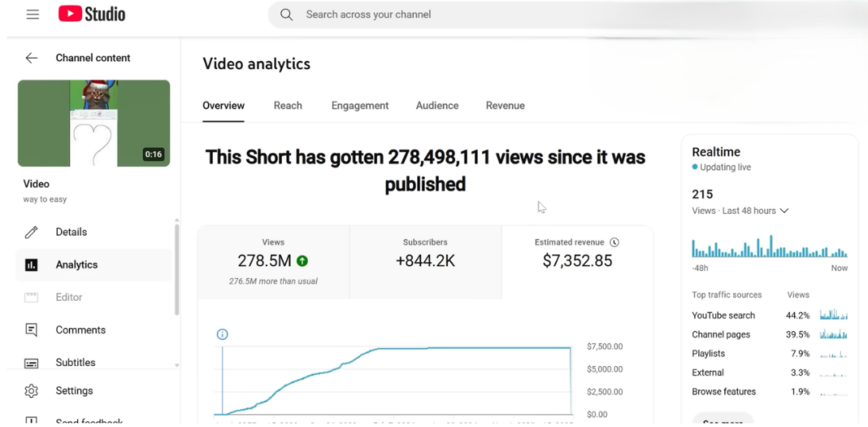Viewport: 868px width, 427px height.
Task: Open Subtitles via its sidebar icon
Action: 31,363
